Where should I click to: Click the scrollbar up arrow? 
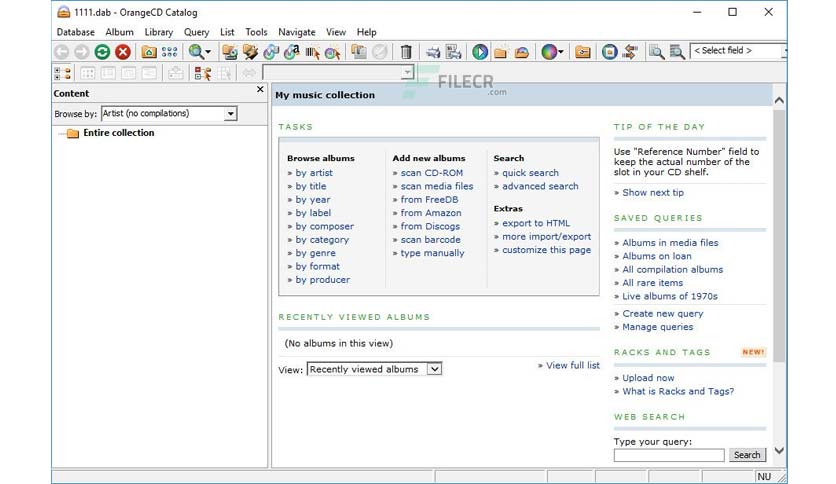coord(779,100)
